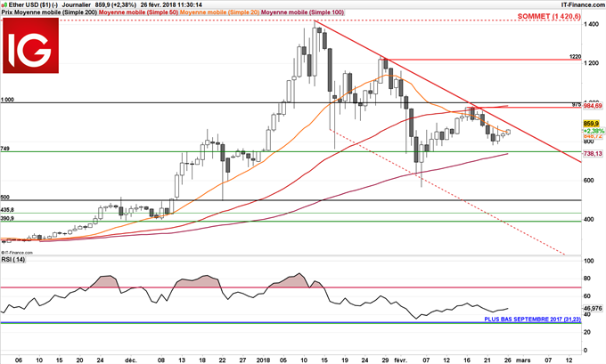This screenshot has height=364, width=606.
Task: Click the '46,976' RSI value tag
Action: click(593, 309)
